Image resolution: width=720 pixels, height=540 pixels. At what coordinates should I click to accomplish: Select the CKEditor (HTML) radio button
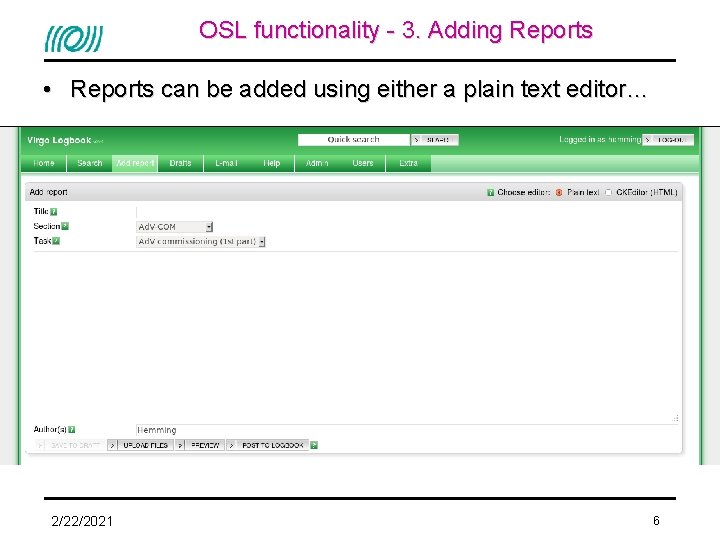tap(608, 192)
